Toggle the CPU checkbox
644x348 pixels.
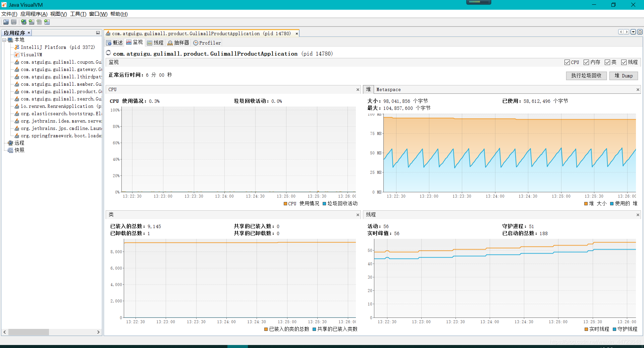pyautogui.click(x=567, y=62)
